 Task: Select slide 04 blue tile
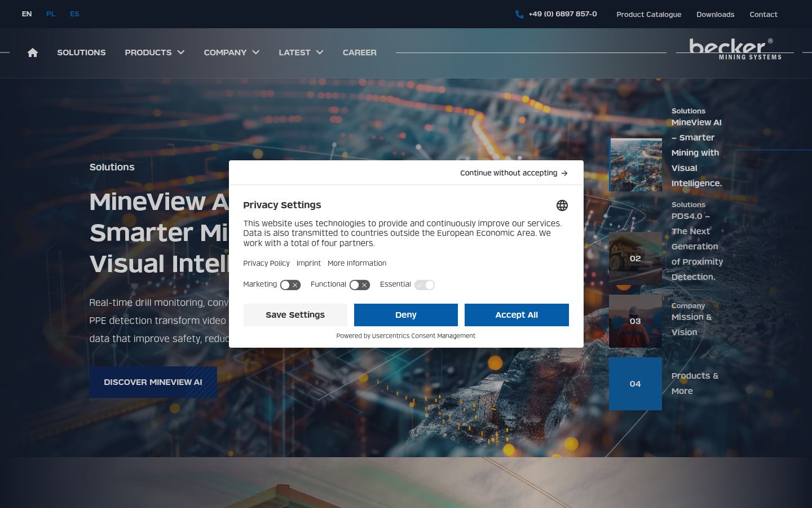point(636,384)
